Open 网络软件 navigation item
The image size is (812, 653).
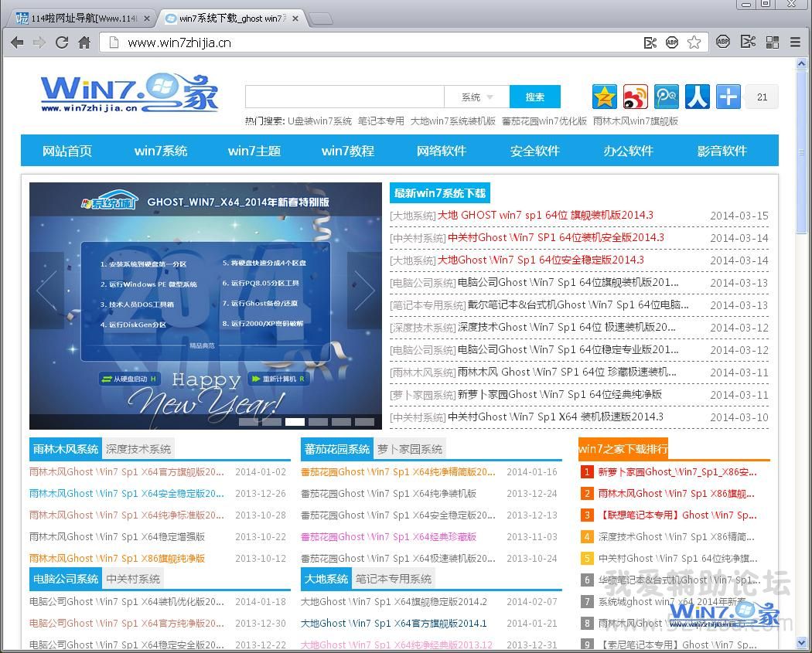[442, 151]
